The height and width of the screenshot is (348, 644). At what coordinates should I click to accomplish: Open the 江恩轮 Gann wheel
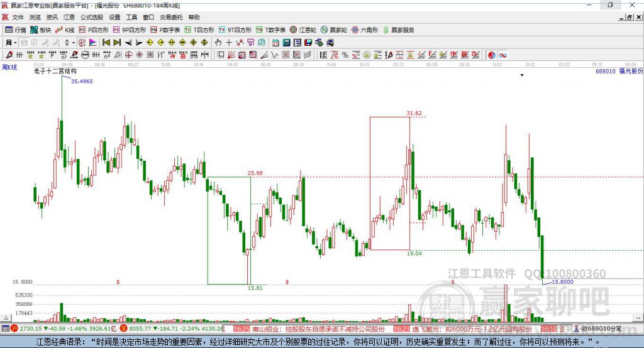pos(303,30)
